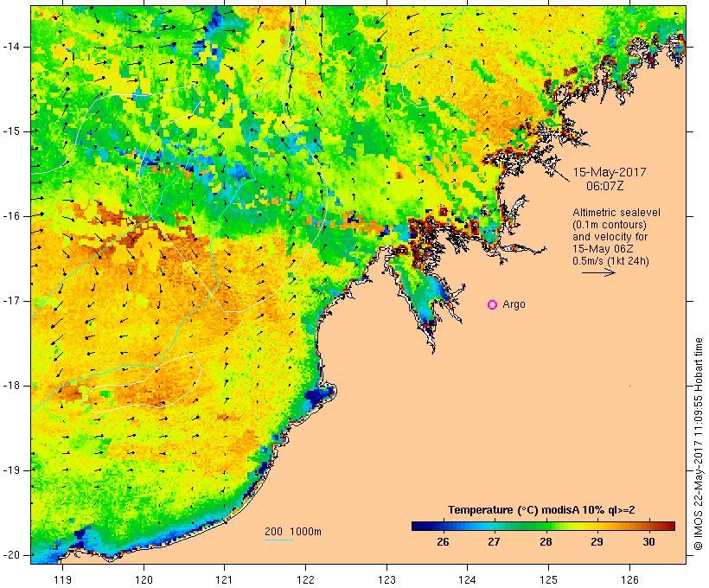The image size is (709, 588).
Task: Click the colorbar near the 30 value
Action: coord(648,526)
